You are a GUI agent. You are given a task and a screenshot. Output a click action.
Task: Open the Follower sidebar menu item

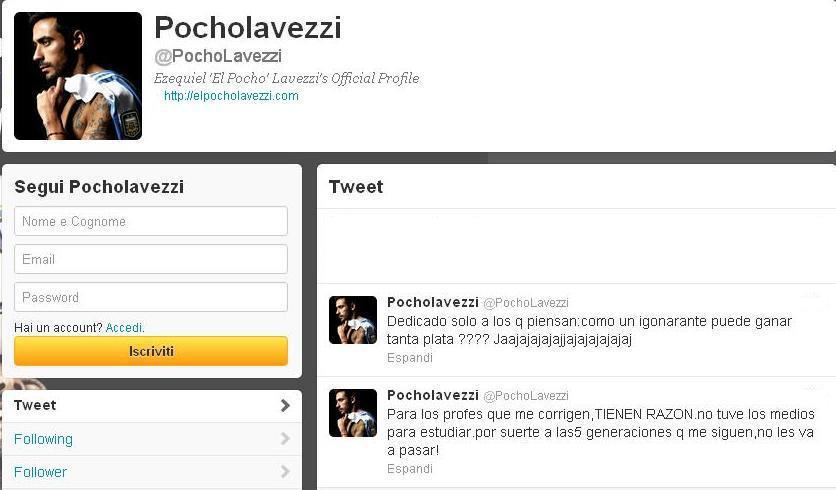(152, 472)
